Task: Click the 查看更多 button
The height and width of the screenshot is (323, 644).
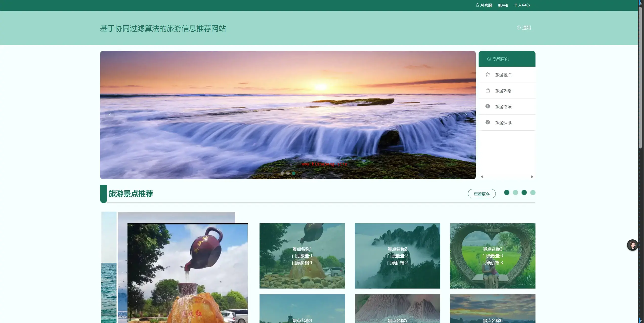Action: (481, 194)
